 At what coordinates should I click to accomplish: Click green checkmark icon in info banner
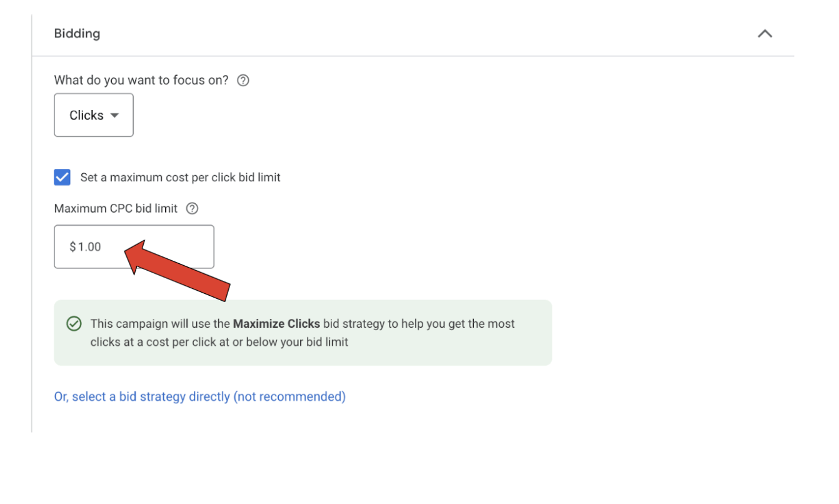tap(74, 324)
